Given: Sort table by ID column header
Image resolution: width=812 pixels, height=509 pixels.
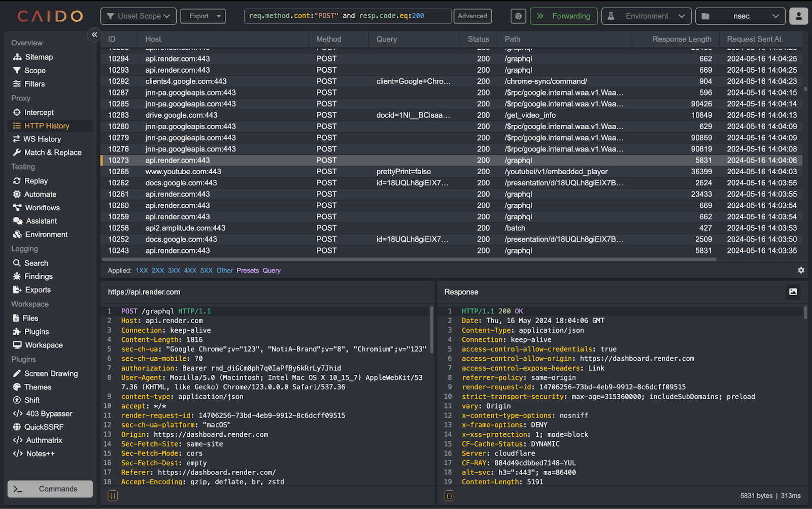Looking at the screenshot, I should 112,39.
